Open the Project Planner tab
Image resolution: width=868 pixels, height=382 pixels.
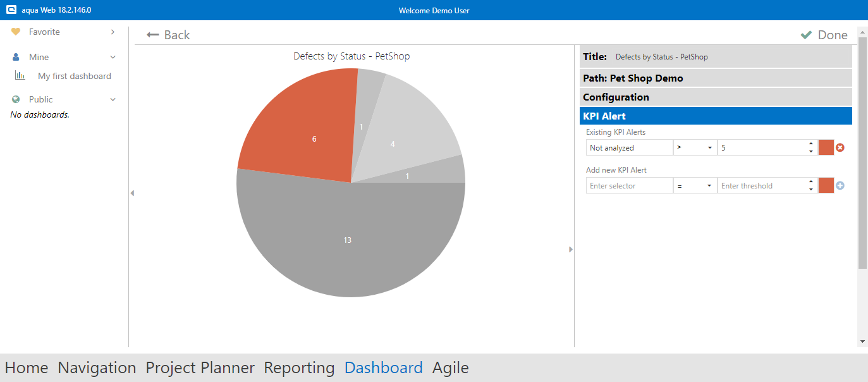(200, 367)
